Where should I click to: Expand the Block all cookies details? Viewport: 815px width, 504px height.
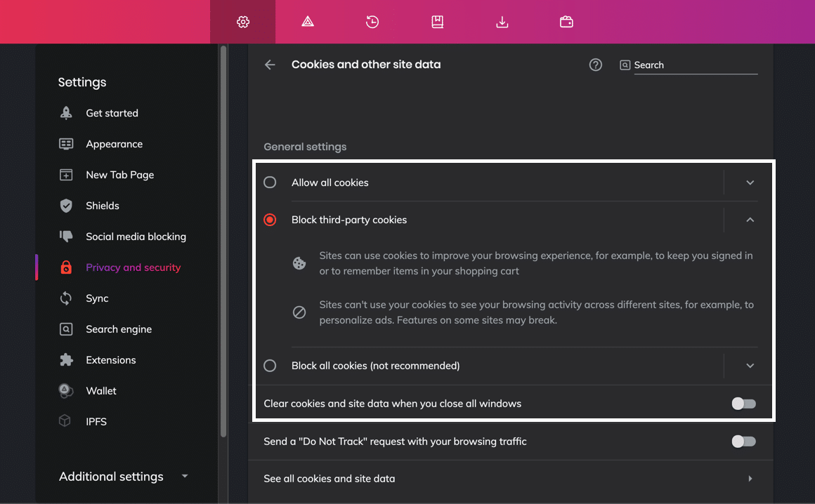click(750, 366)
